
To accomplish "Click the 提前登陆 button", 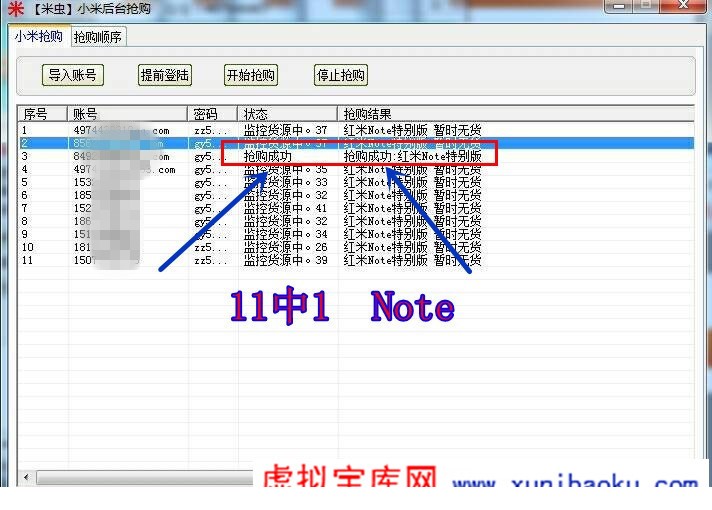I will coord(164,75).
